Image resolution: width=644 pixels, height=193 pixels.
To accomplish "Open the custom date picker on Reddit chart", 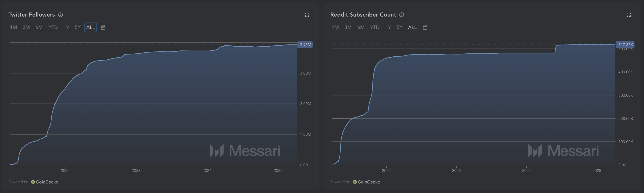I will pyautogui.click(x=425, y=27).
